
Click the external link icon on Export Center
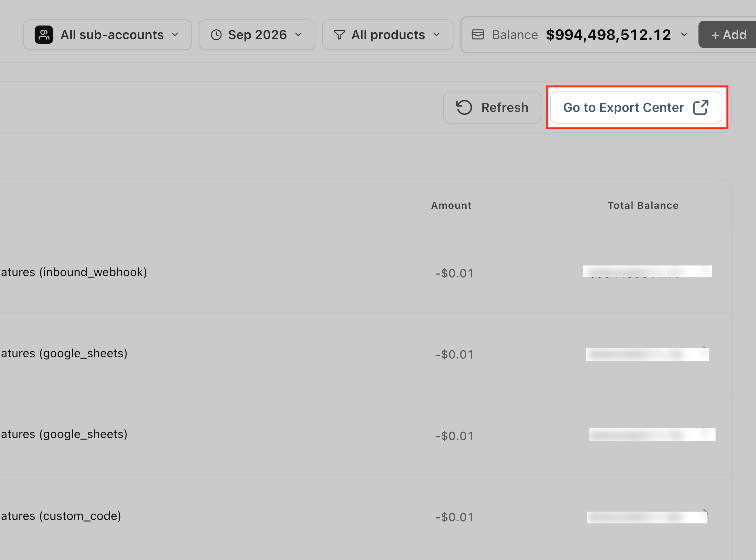(701, 107)
